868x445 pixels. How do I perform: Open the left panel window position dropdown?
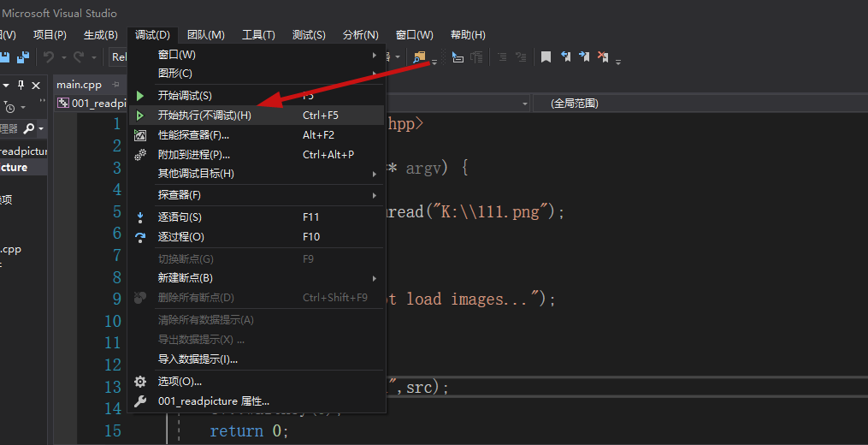pyautogui.click(x=6, y=85)
